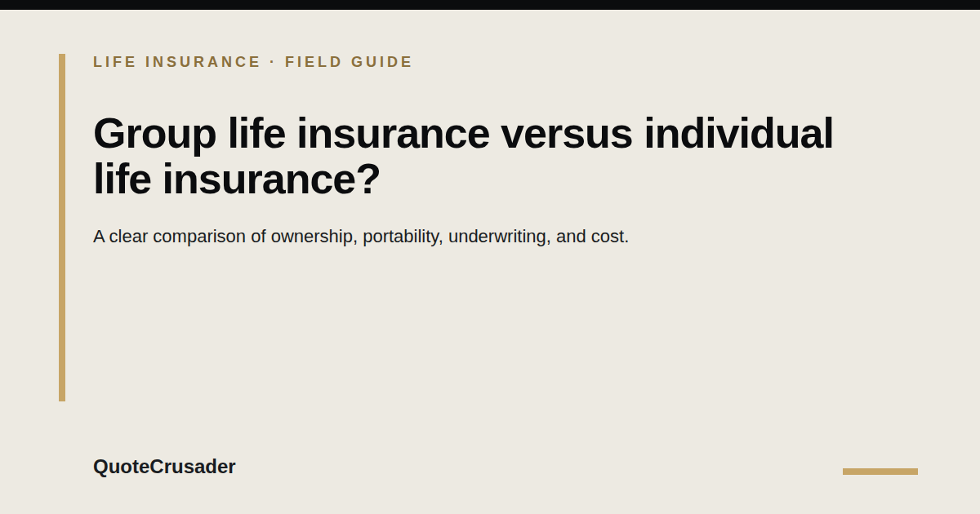Click the word portability in the subtitle
Image resolution: width=980 pixels, height=514 pixels.
[x=403, y=237]
